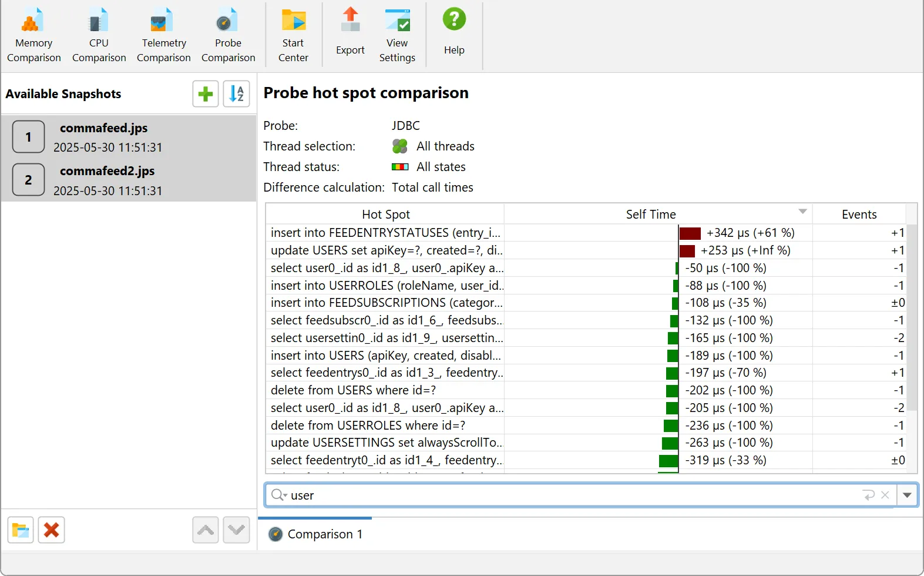Screen dimensions: 924x576
Task: Click the Export toolbar icon
Action: (350, 35)
